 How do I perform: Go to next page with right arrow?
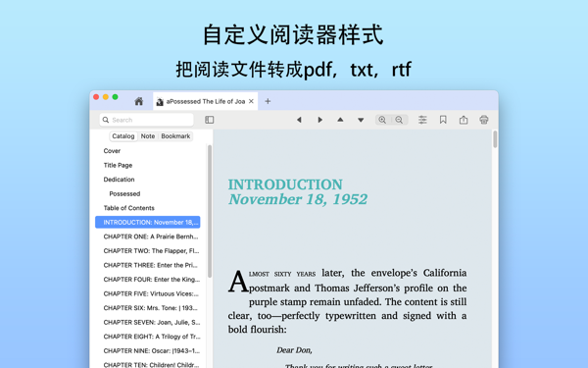(319, 120)
